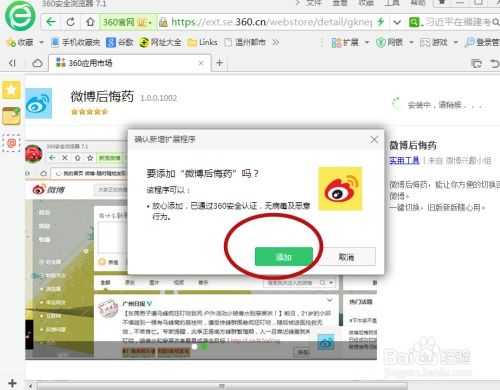Viewport: 500px width, 390px height.
Task: Click the cloud sync tab icon
Action: (37, 63)
